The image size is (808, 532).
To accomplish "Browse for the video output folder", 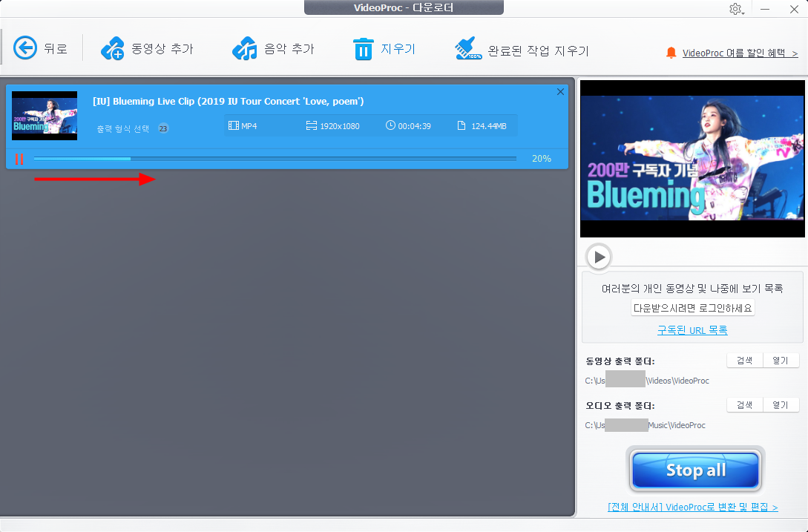I will click(x=745, y=361).
